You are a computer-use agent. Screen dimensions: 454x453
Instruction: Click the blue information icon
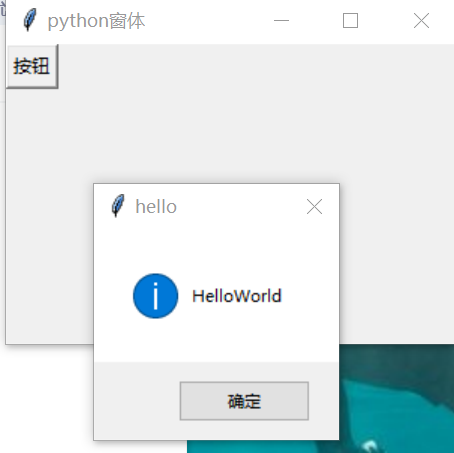click(156, 296)
